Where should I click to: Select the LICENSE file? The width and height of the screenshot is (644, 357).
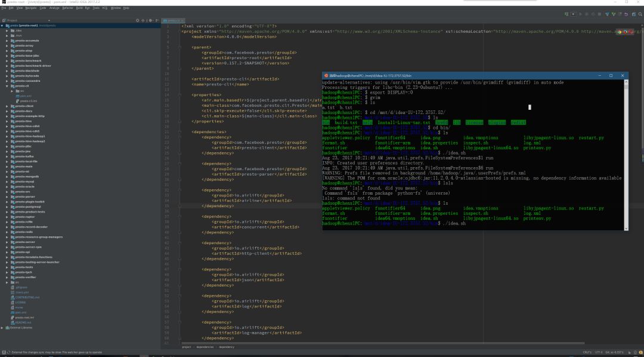pyautogui.click(x=20, y=302)
